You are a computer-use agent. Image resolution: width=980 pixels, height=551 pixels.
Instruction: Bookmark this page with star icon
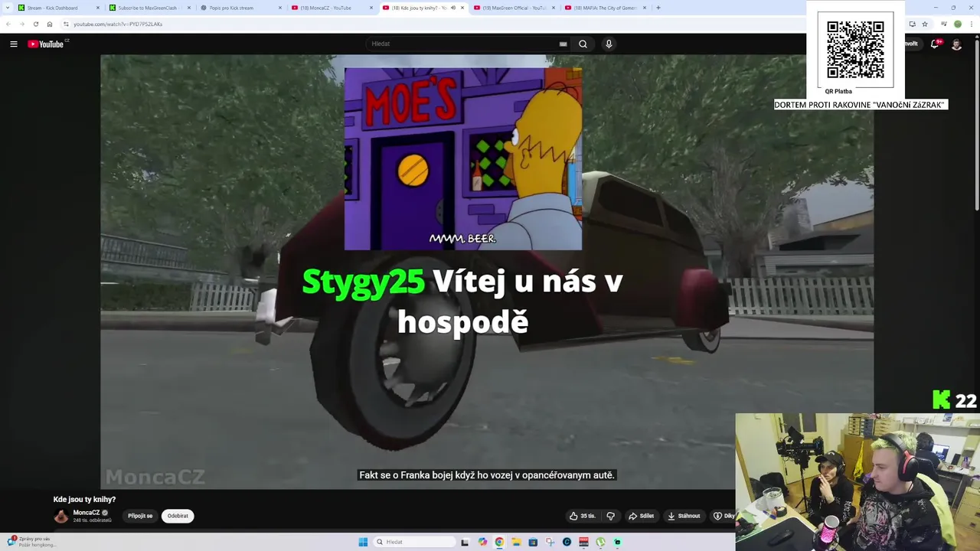tap(925, 24)
